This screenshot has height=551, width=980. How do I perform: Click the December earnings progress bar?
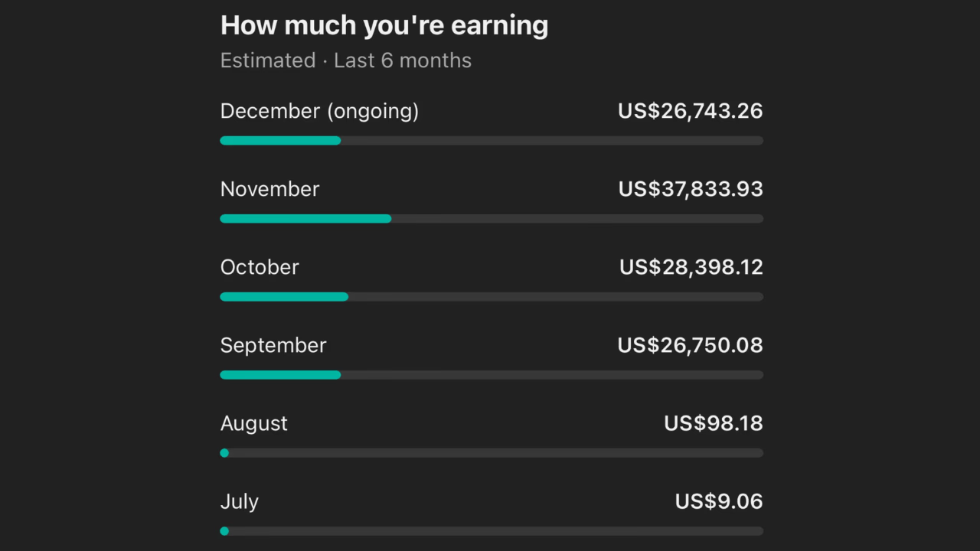pos(491,141)
